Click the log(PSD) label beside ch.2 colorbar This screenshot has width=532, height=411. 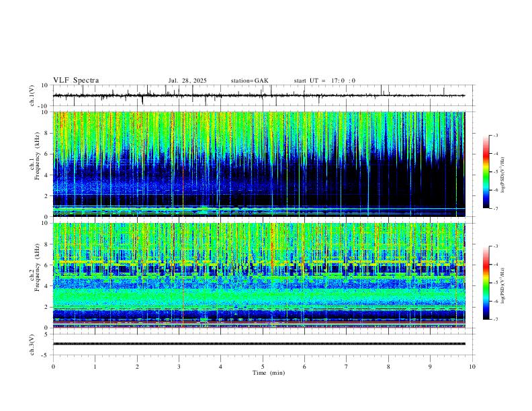click(x=503, y=285)
